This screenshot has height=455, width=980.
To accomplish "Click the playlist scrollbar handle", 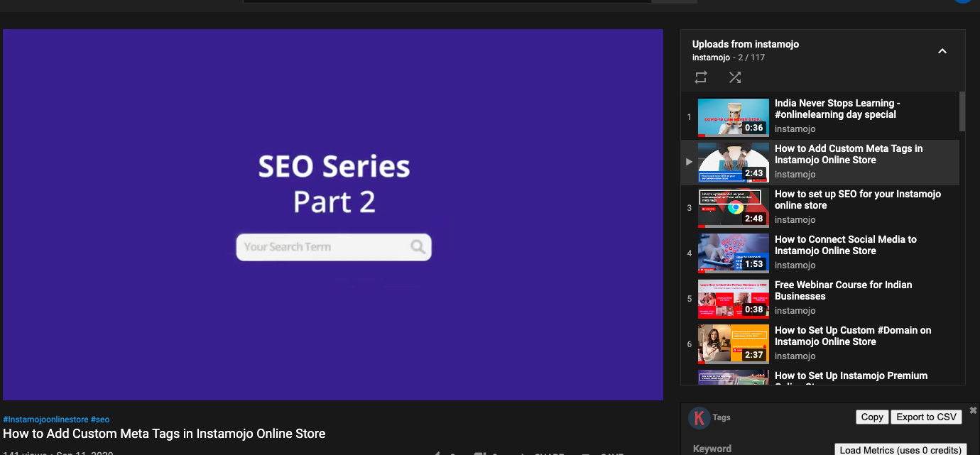I will [962, 111].
